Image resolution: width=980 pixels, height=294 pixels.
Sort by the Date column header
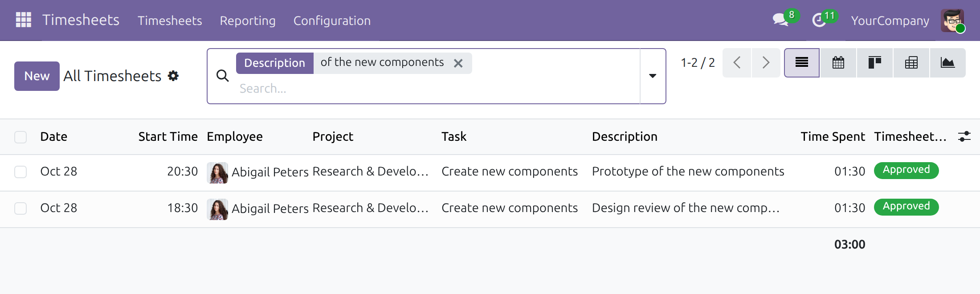coord(54,136)
